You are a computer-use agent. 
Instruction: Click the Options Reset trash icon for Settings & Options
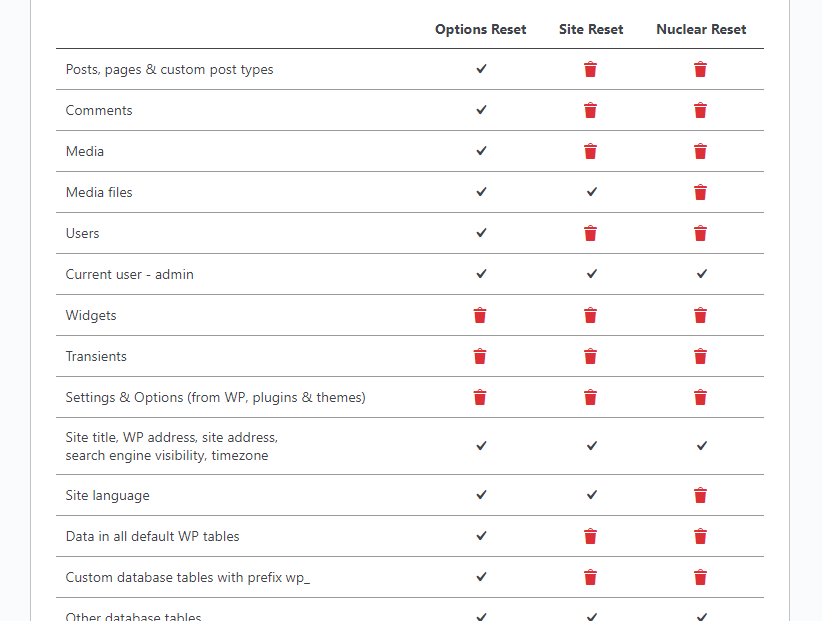click(x=480, y=397)
